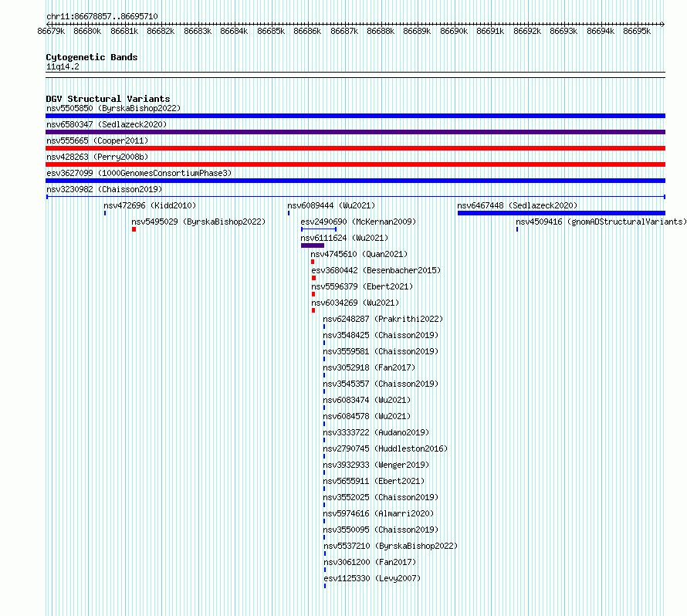Image resolution: width=687 pixels, height=616 pixels.
Task: Open the nsv6580347 (Sedlazeck2020) label
Action: coord(107,124)
